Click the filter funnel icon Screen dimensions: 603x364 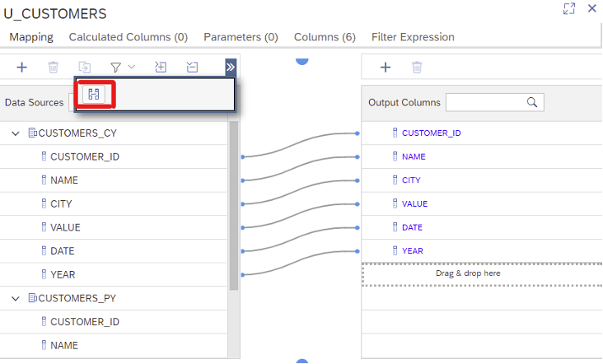(116, 68)
